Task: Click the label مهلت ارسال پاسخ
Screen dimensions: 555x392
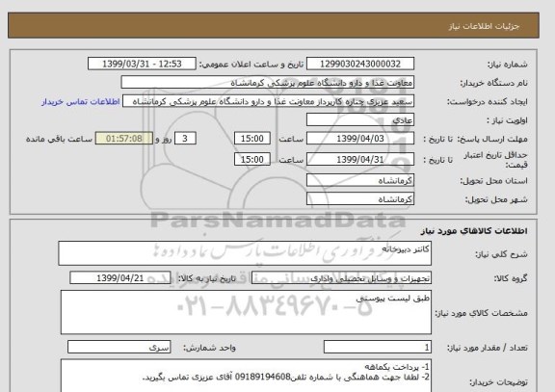Action: point(492,139)
